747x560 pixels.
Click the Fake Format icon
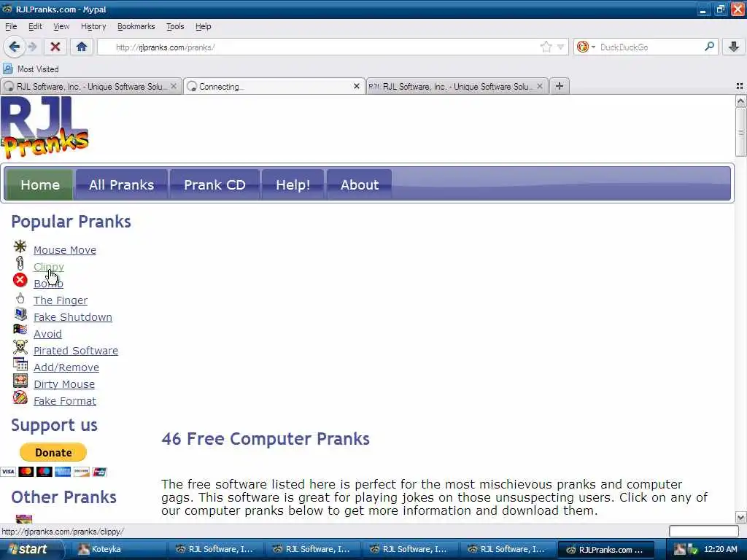[20, 397]
